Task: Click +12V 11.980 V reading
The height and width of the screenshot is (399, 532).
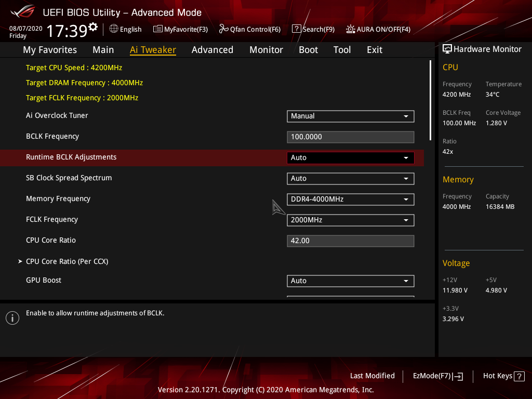Action: 455,290
